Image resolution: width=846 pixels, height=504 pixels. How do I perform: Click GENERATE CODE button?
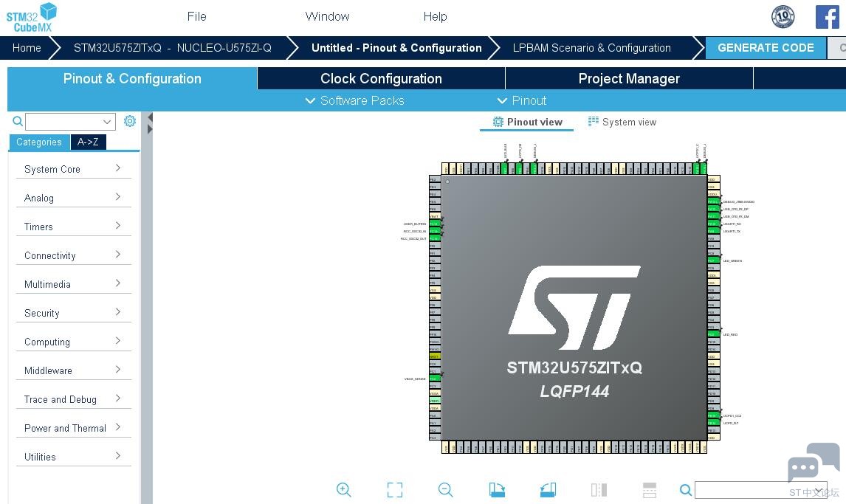(x=766, y=47)
